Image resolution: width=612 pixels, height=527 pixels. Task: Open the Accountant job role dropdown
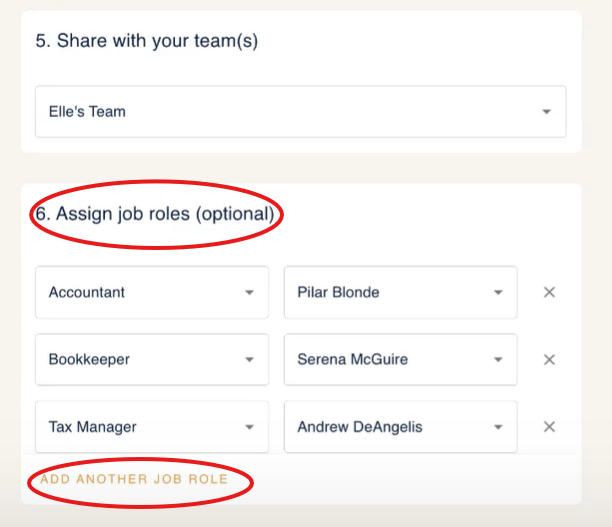pyautogui.click(x=152, y=292)
